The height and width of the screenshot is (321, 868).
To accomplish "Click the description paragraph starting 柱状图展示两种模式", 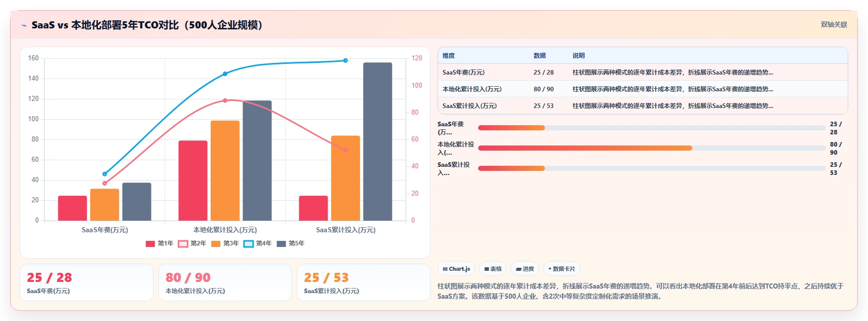I will tap(641, 291).
